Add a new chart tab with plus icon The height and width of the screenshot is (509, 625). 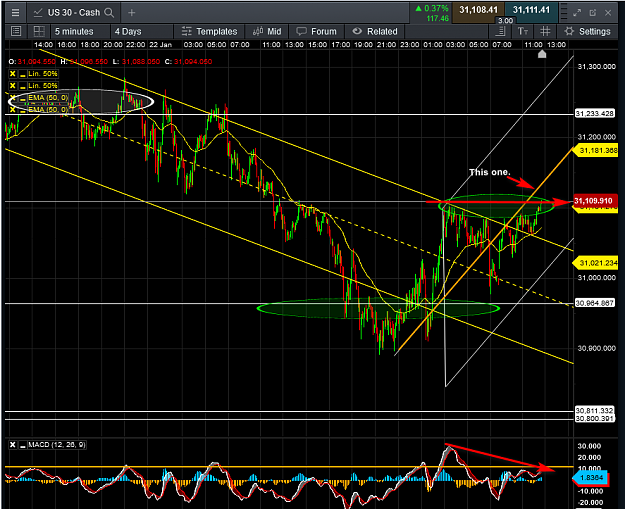click(131, 13)
